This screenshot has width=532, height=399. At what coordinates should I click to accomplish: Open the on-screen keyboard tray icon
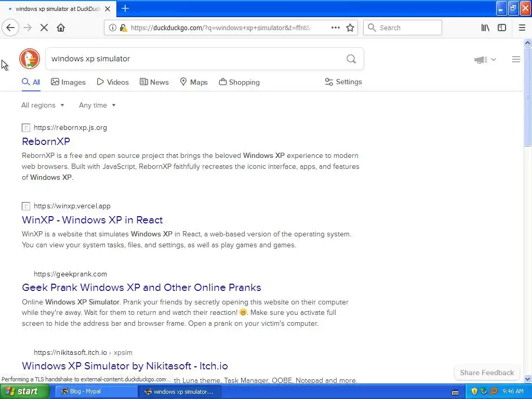[455, 392]
